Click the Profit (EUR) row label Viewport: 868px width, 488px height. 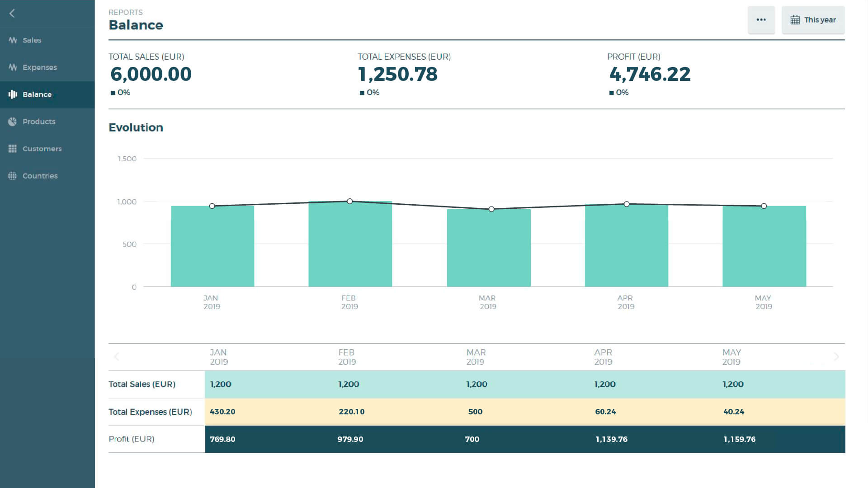[132, 439]
